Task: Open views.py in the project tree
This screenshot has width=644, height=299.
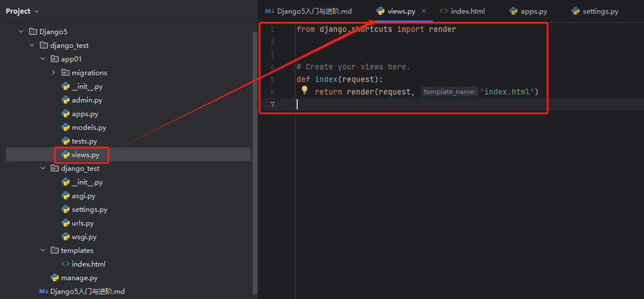Action: point(85,155)
